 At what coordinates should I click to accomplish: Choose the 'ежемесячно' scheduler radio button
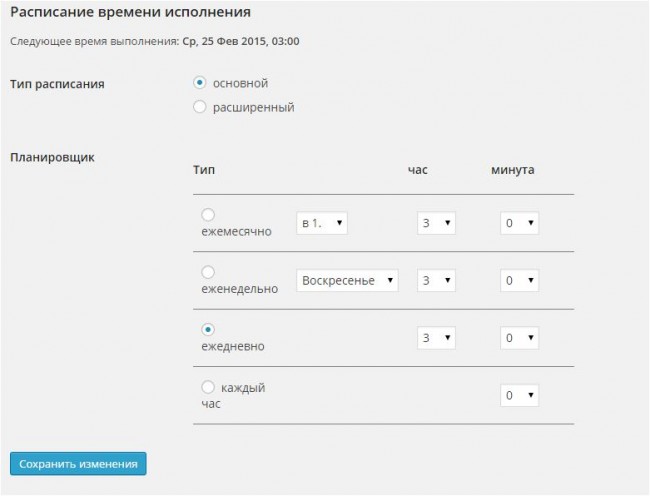point(208,214)
